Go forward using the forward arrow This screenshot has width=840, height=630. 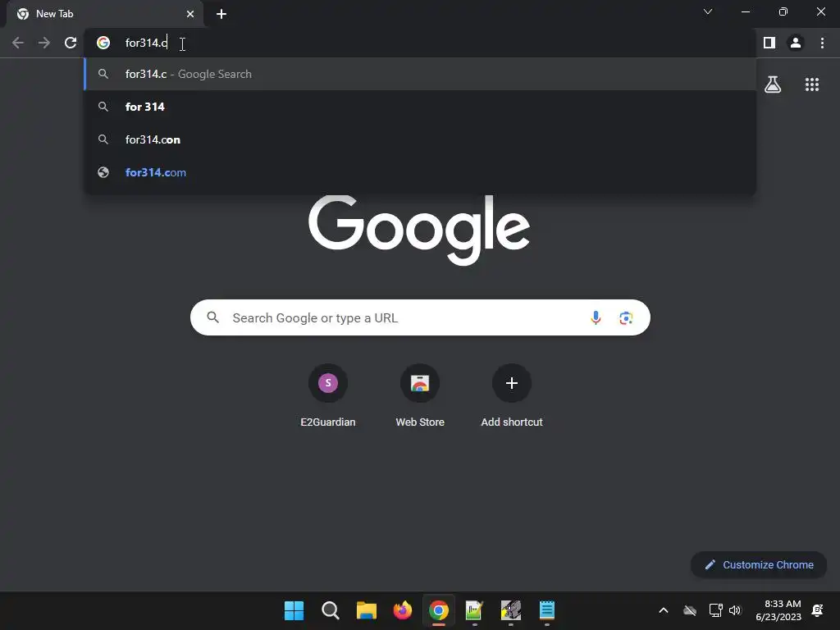click(x=44, y=43)
